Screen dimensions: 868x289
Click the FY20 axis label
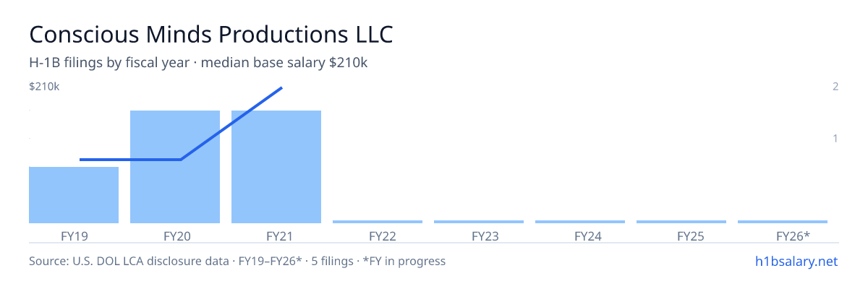point(176,236)
